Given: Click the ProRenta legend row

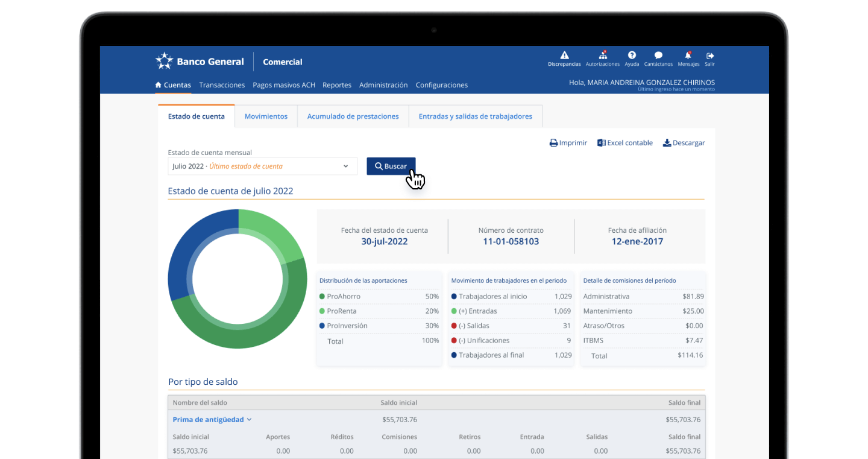Looking at the screenshot, I should (379, 311).
